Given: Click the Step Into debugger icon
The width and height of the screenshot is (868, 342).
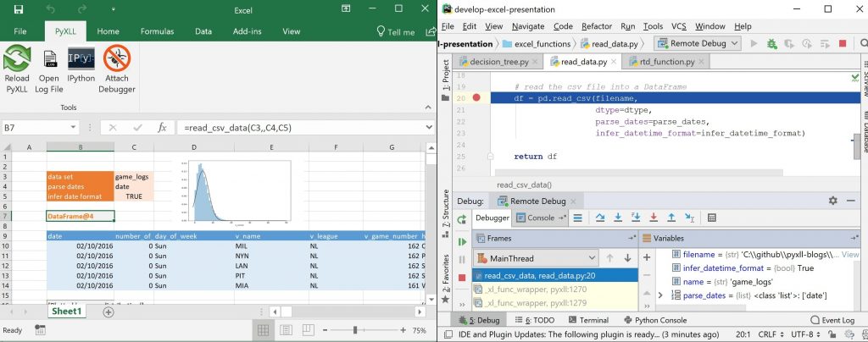Looking at the screenshot, I should pyautogui.click(x=618, y=218).
